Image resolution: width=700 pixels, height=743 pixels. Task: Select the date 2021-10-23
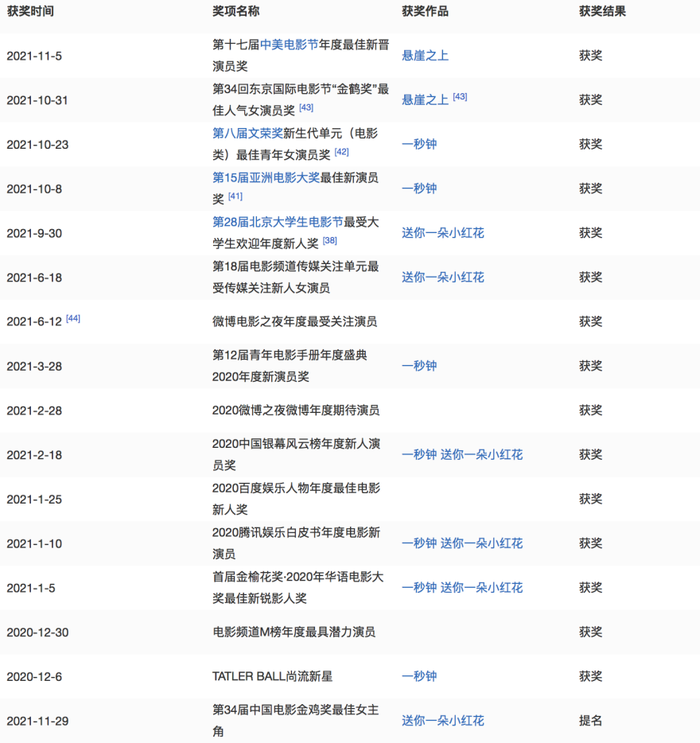pyautogui.click(x=37, y=145)
